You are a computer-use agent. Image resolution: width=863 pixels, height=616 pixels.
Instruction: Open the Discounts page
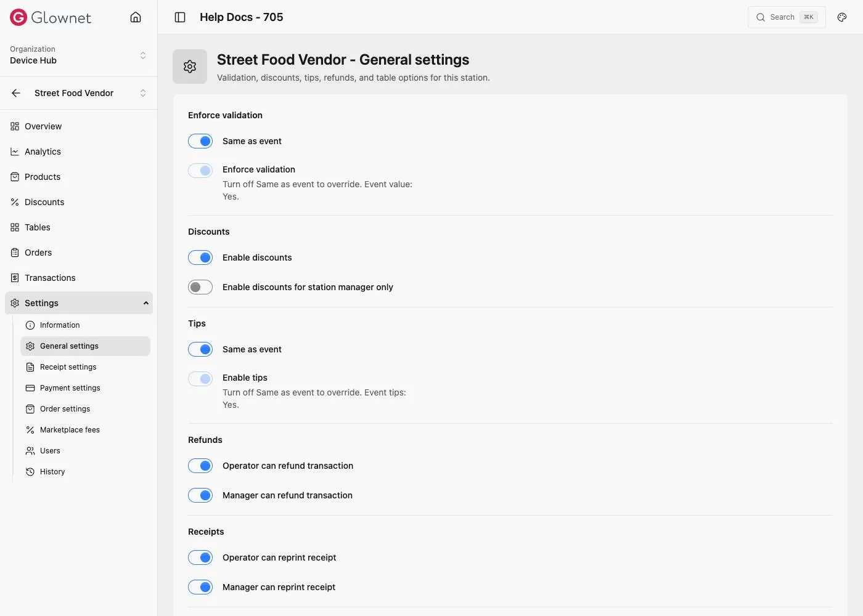pyautogui.click(x=79, y=202)
